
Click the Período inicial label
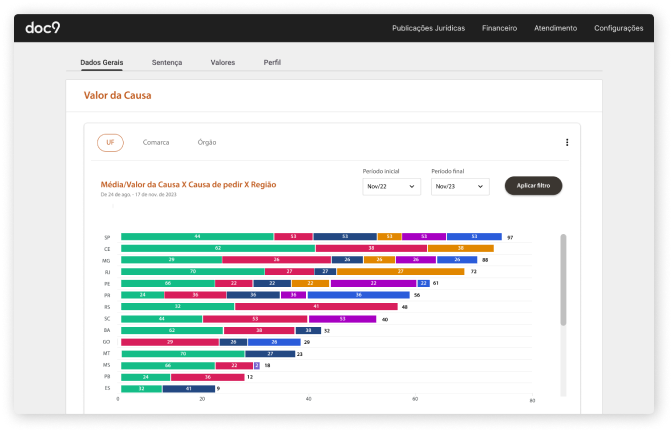(x=381, y=171)
